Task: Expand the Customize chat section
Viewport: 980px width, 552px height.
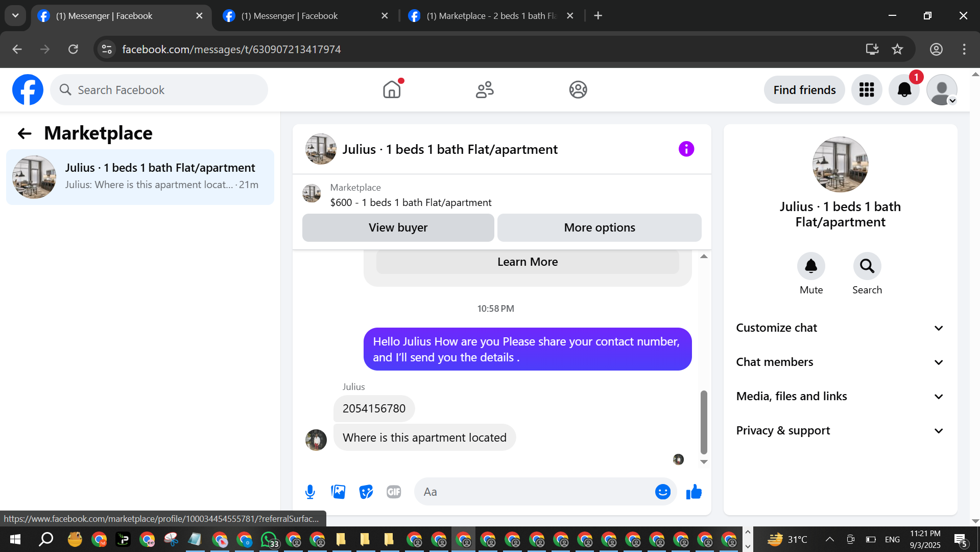Action: 840,328
